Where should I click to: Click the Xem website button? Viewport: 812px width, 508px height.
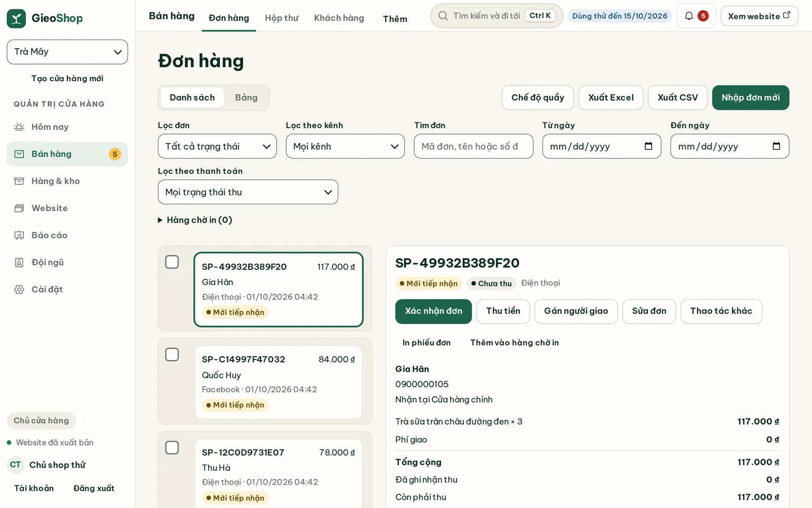click(x=759, y=16)
